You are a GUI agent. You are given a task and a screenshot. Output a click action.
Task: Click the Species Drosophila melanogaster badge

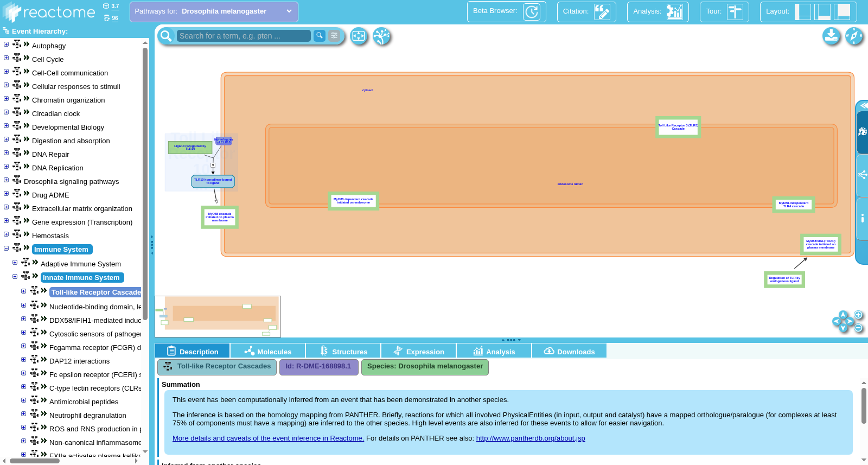click(x=425, y=367)
